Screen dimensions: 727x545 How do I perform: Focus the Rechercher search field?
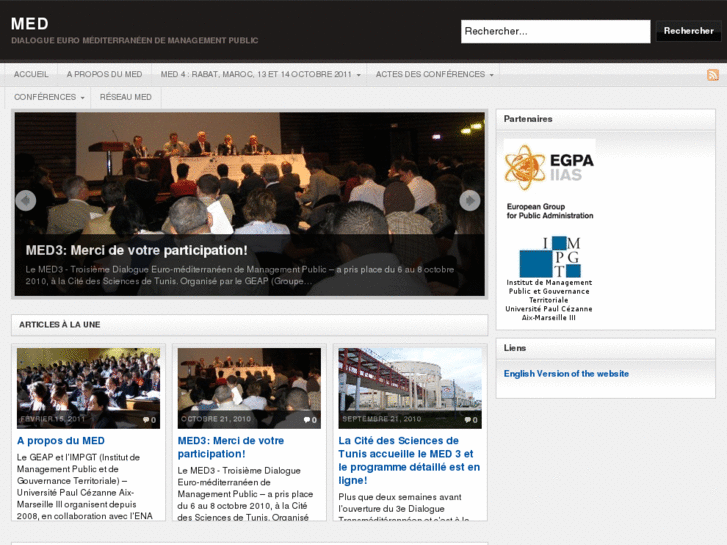(555, 31)
